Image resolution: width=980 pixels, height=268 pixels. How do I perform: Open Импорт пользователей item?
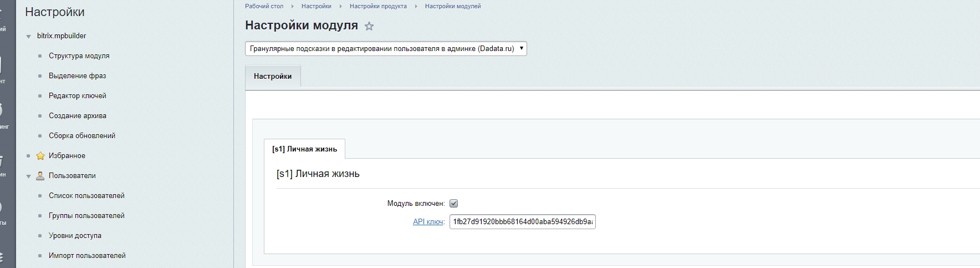pyautogui.click(x=87, y=256)
